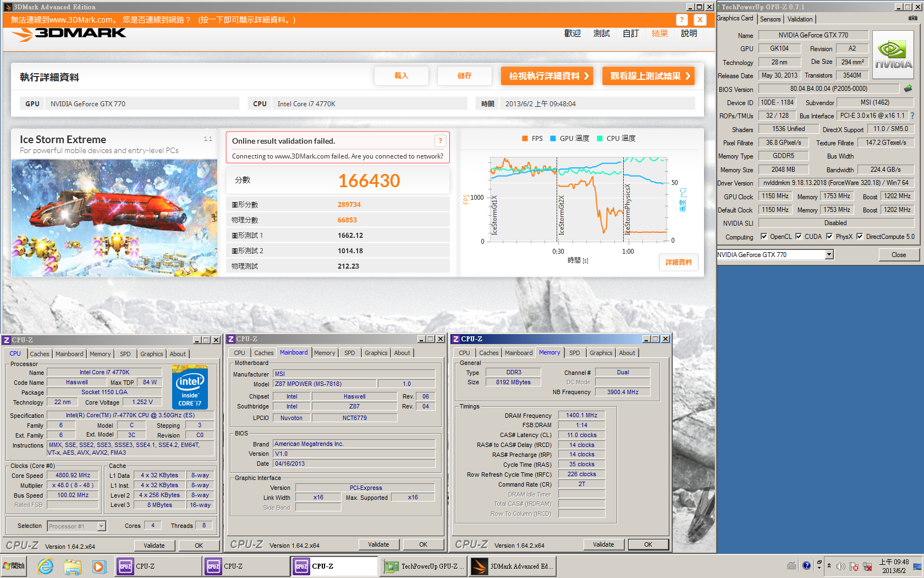Click OK in the right CPU-Z window

[x=648, y=544]
